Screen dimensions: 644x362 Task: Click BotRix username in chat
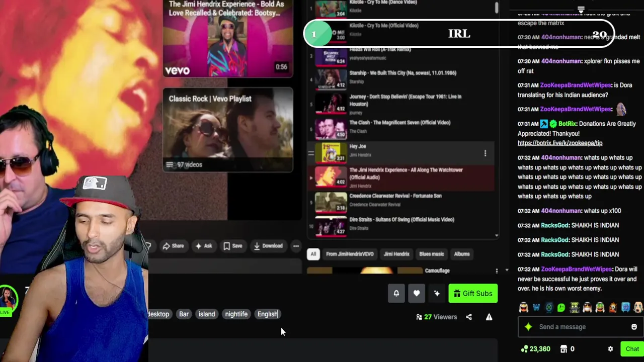point(568,124)
